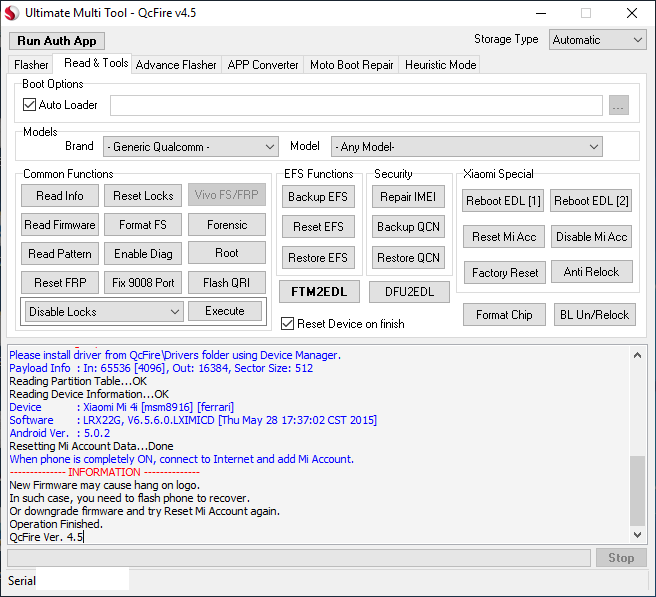Click the 'Reading Partition Table...OK' line
The height and width of the screenshot is (597, 656).
(x=78, y=381)
